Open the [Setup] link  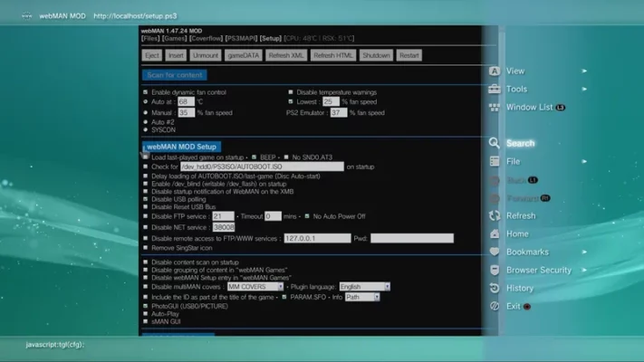[x=271, y=38]
